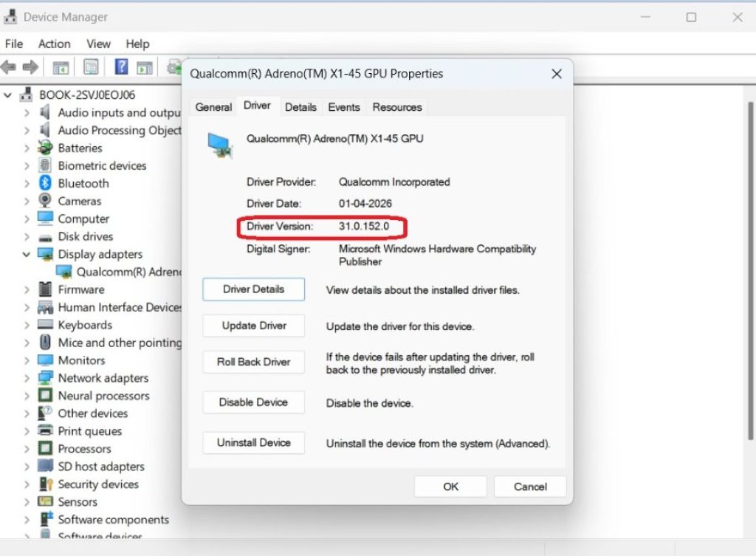Click the Batteries category icon

(45, 148)
